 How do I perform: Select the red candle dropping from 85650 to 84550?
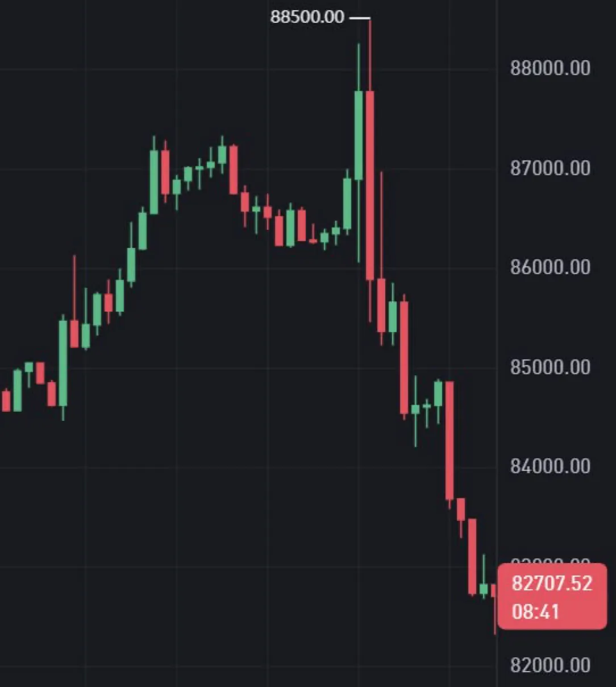tap(404, 357)
